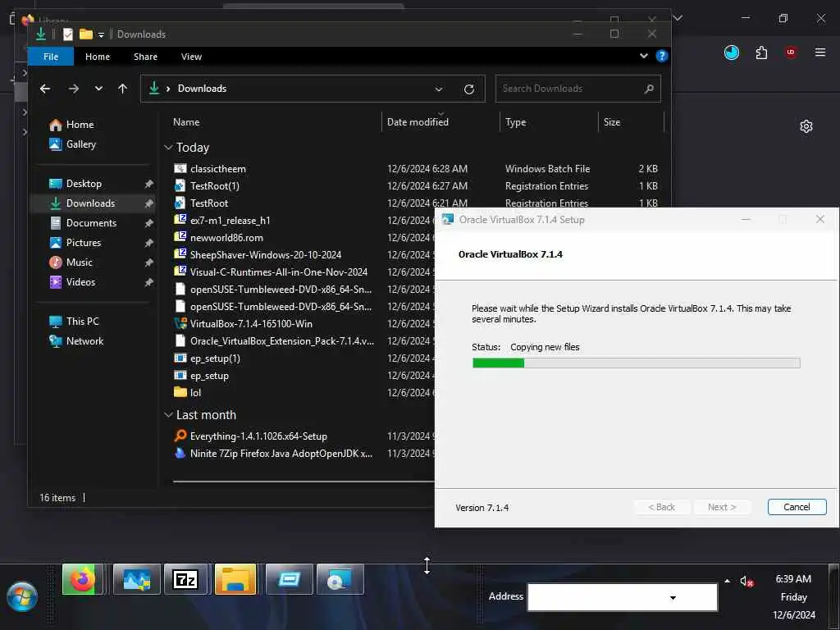Show hidden tray icons arrow
This screenshot has width=840, height=630.
click(x=727, y=581)
